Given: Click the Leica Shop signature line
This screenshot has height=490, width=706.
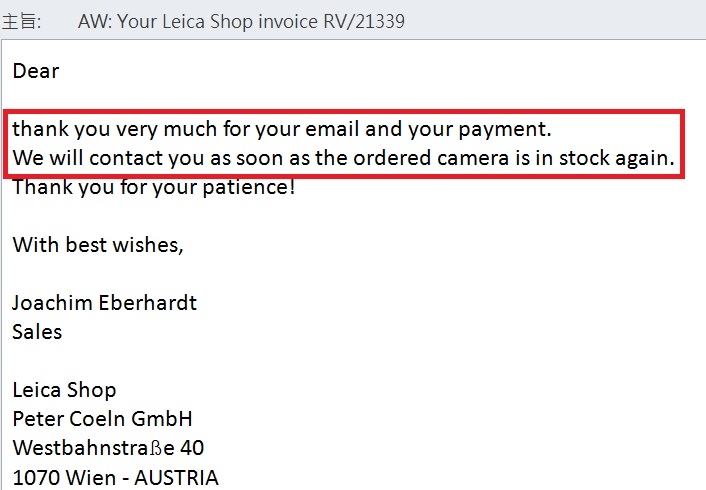Looking at the screenshot, I should [64, 390].
